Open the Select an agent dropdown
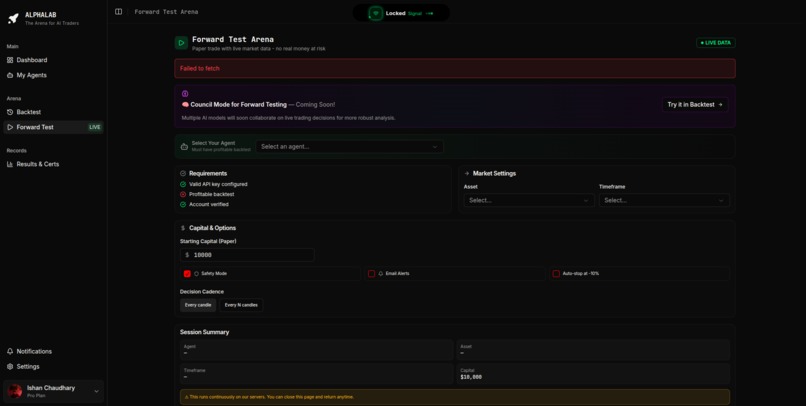The image size is (806, 406). tap(350, 147)
